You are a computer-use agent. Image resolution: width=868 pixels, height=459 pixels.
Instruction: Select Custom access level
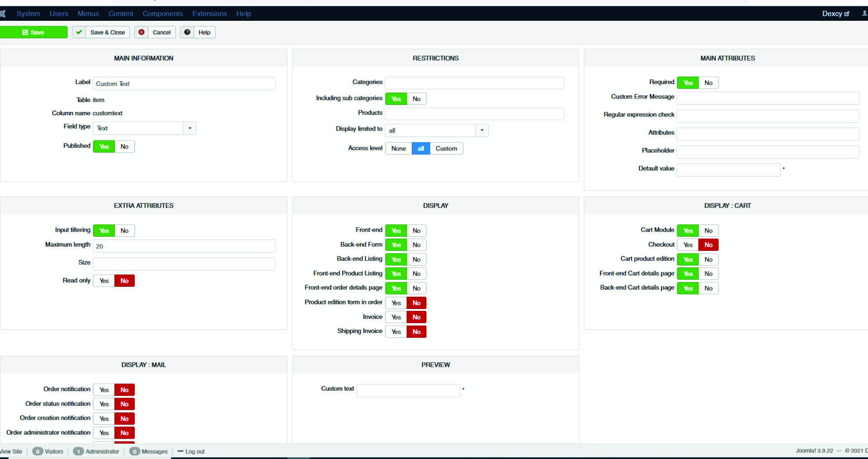coord(446,148)
